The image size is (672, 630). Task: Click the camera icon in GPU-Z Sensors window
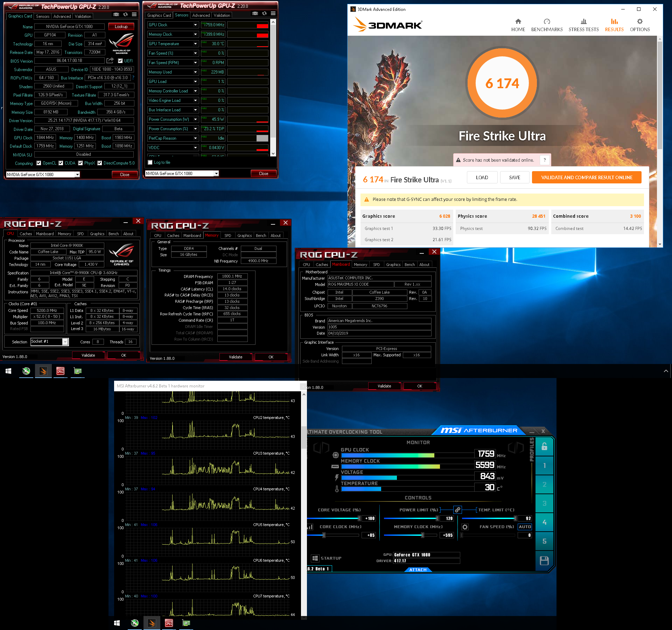pos(255,14)
